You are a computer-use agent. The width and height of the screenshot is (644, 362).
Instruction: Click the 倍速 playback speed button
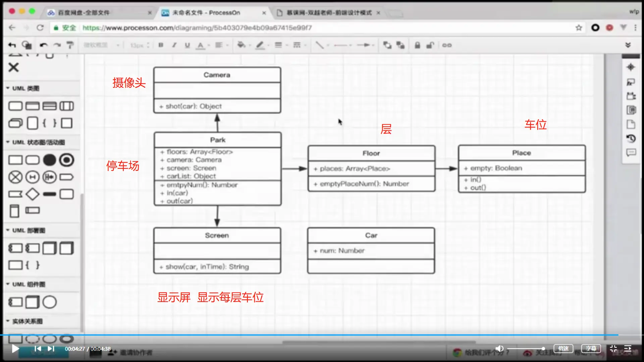coord(563,348)
